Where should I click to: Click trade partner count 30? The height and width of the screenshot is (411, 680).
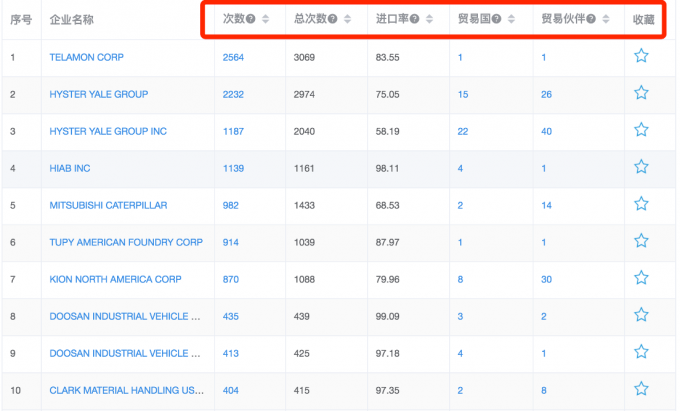pyautogui.click(x=546, y=279)
